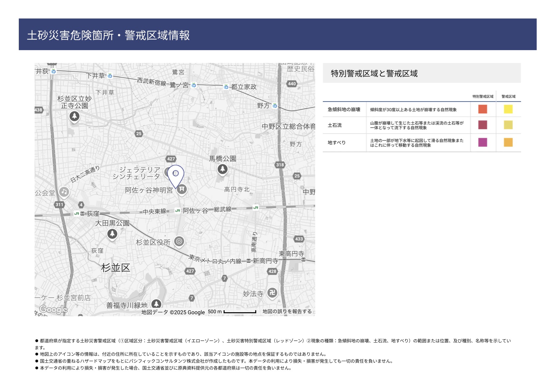
Task: Click the 善福寺川緑地 park icon
Action: [156, 304]
